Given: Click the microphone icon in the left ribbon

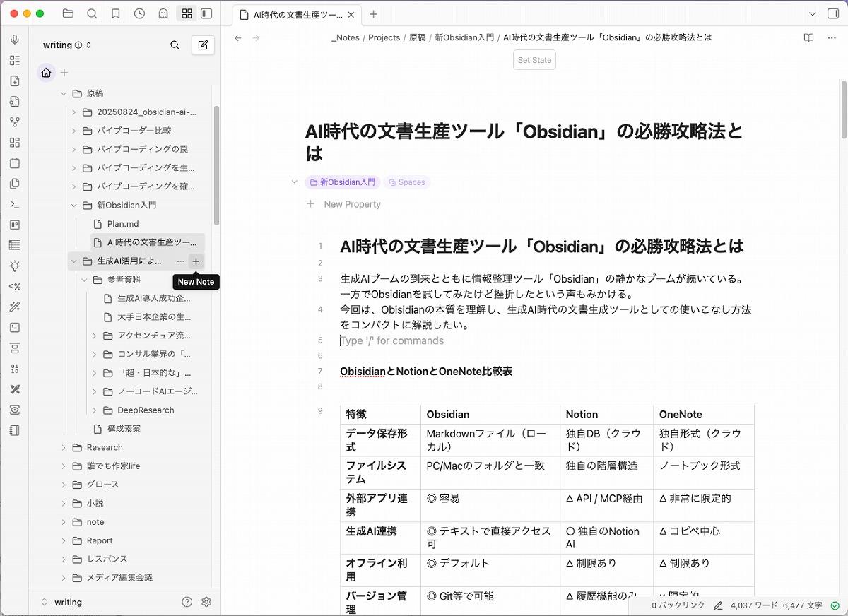Looking at the screenshot, I should click(x=15, y=40).
